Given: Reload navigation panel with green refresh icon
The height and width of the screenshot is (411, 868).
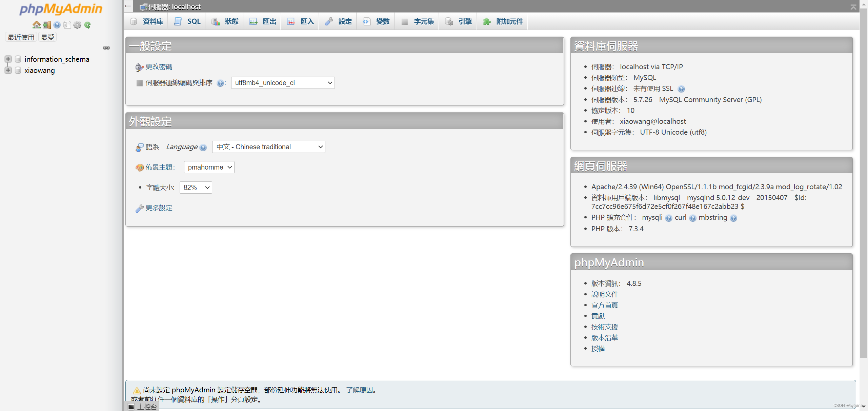Looking at the screenshot, I should pyautogui.click(x=88, y=24).
